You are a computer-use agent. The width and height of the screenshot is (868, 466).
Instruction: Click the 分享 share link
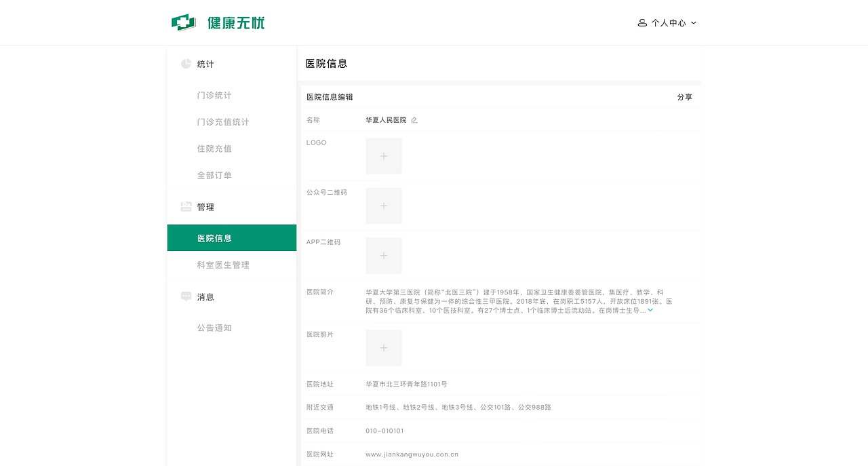click(x=685, y=97)
